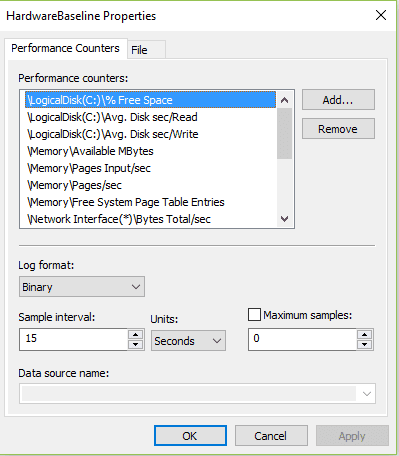Click the Sample interval input field
The image size is (399, 456).
coord(73,339)
